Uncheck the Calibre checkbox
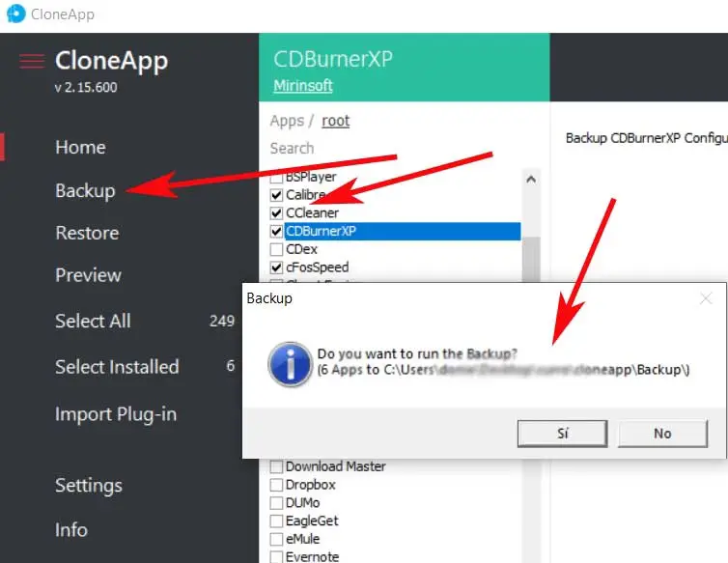The height and width of the screenshot is (563, 728). coord(276,195)
